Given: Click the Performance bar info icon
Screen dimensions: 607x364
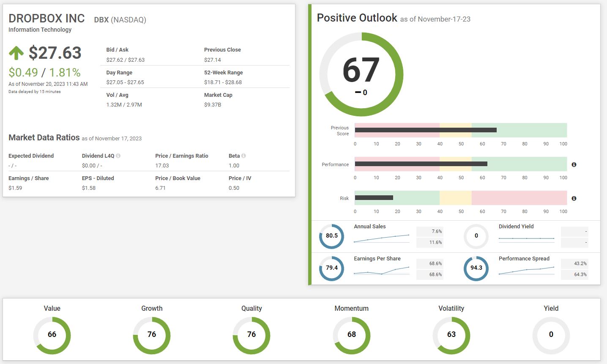Looking at the screenshot, I should [574, 164].
